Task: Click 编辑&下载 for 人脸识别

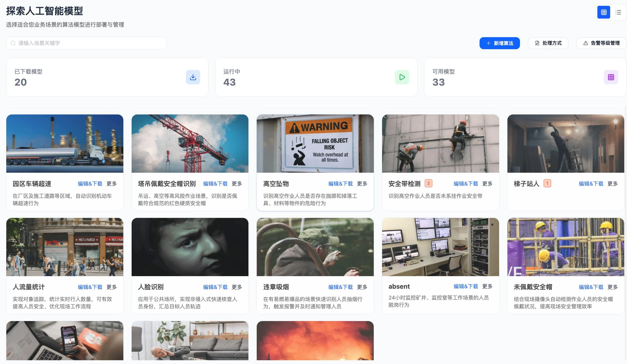Action: (215, 287)
